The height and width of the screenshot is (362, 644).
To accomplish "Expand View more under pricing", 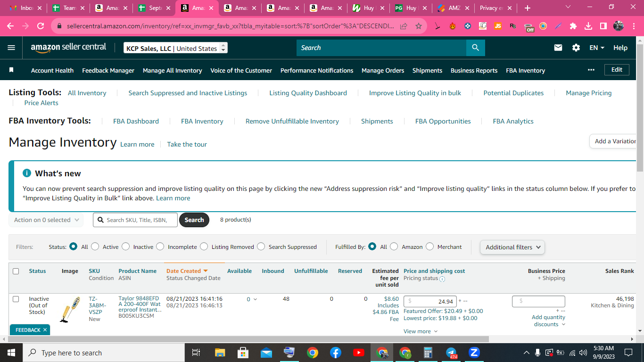I will [421, 331].
